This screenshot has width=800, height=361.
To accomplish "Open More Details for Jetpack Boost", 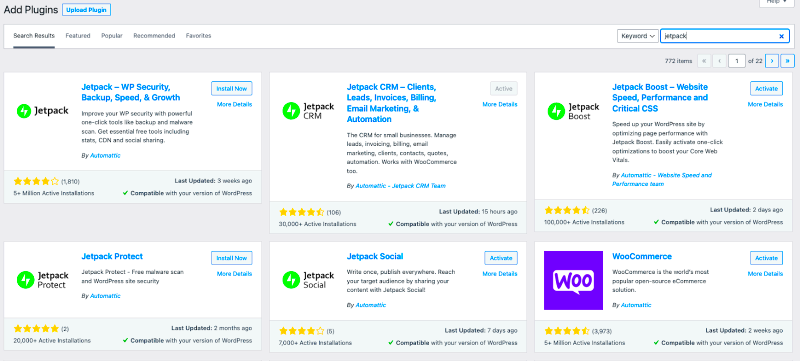I will point(765,105).
